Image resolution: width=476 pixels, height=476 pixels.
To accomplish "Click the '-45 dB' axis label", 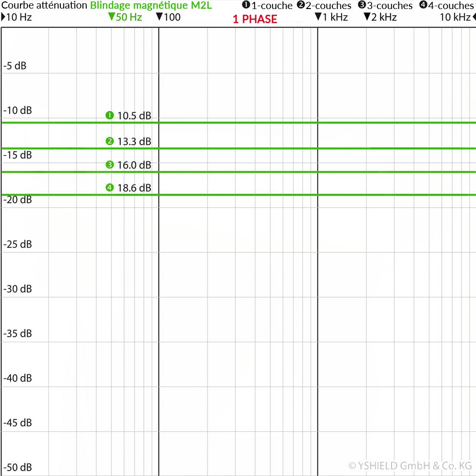I will [18, 423].
